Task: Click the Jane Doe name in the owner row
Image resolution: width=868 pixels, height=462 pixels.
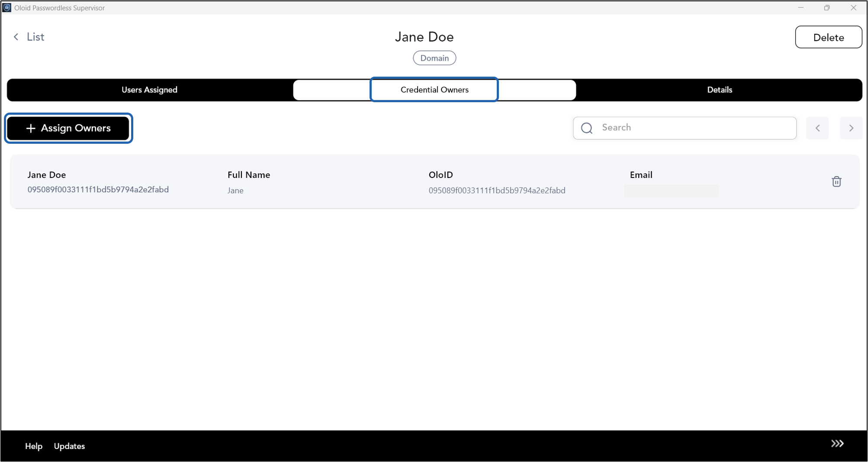Action: 47,175
